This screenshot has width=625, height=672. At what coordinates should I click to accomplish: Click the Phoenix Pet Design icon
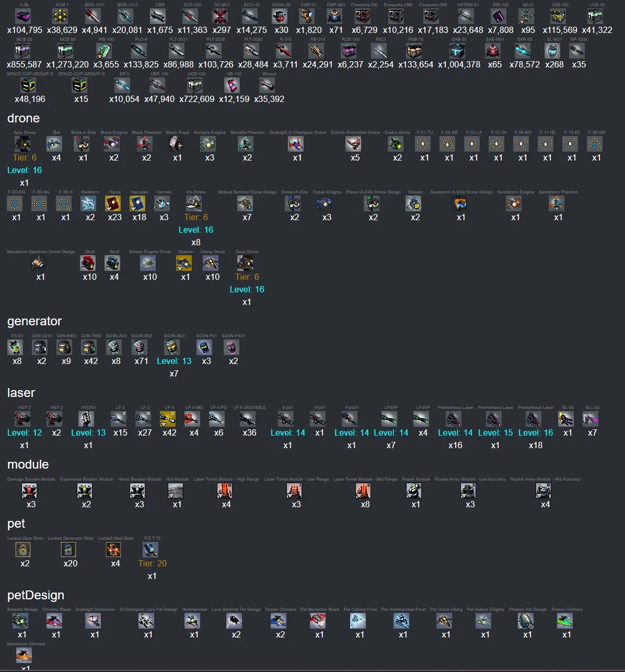point(526,621)
